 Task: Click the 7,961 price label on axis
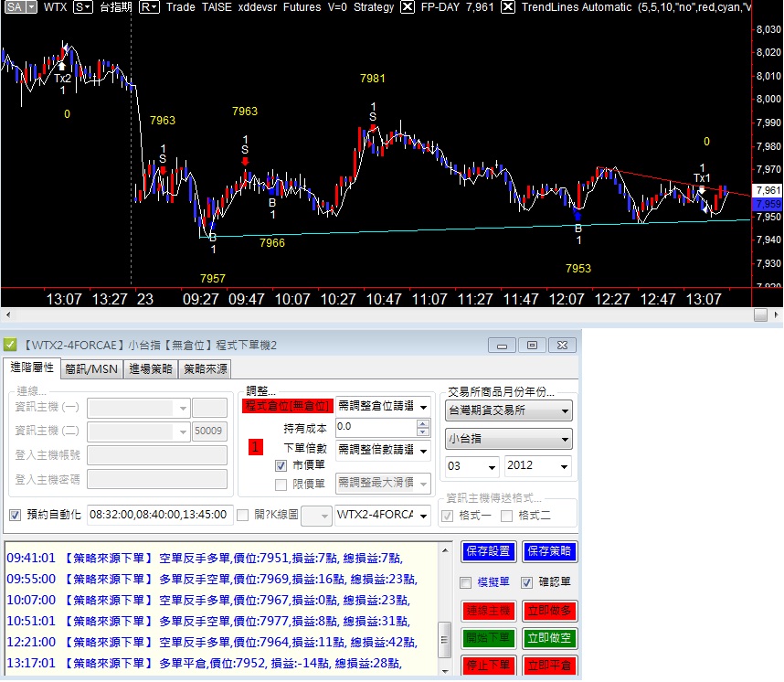click(768, 191)
